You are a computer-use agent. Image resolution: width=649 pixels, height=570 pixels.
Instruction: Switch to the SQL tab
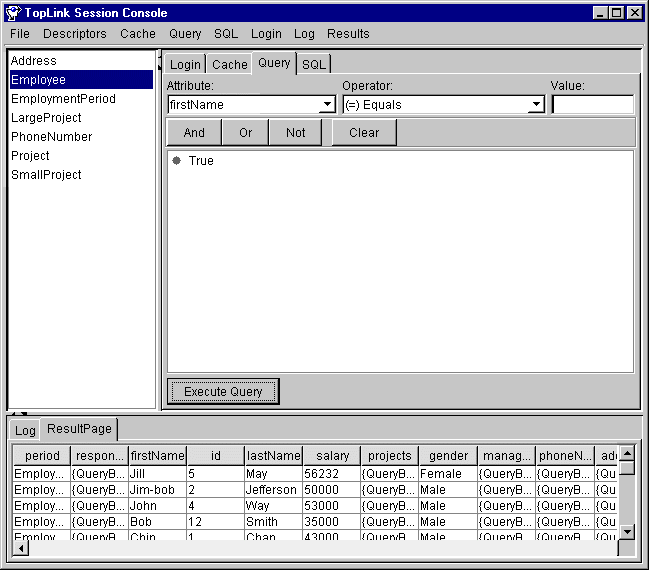pyautogui.click(x=314, y=65)
